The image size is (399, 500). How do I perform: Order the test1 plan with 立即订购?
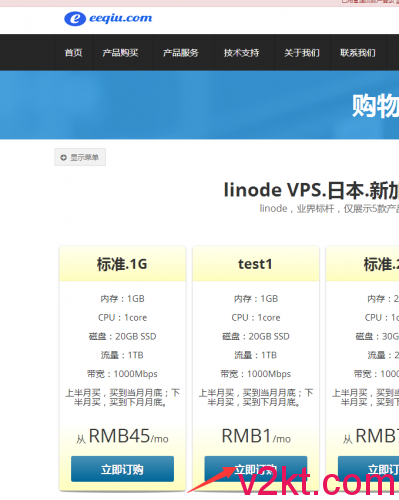(256, 469)
